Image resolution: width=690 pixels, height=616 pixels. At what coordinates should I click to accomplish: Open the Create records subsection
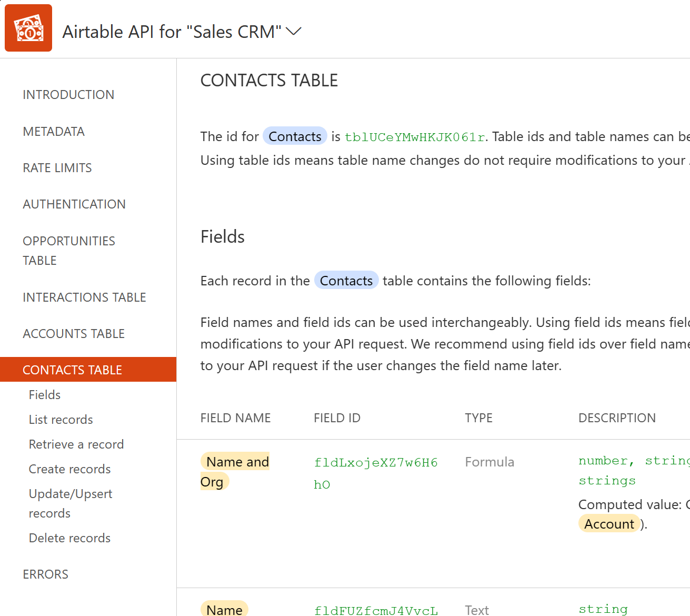tap(70, 469)
